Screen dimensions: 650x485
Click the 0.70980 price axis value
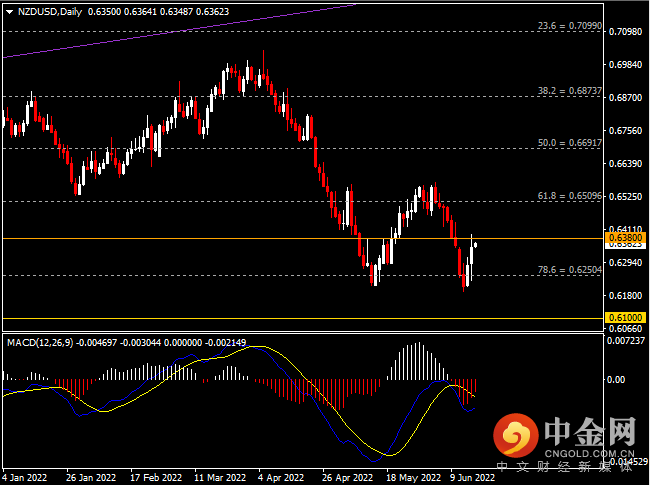[x=625, y=32]
